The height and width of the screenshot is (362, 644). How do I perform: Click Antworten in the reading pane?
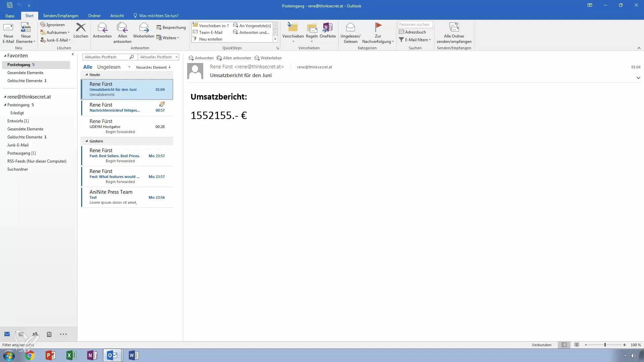tap(201, 58)
